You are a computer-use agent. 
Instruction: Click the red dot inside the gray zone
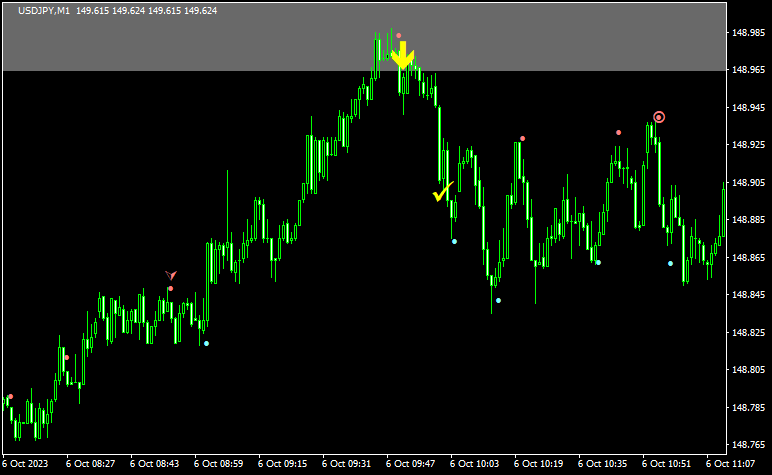(398, 35)
